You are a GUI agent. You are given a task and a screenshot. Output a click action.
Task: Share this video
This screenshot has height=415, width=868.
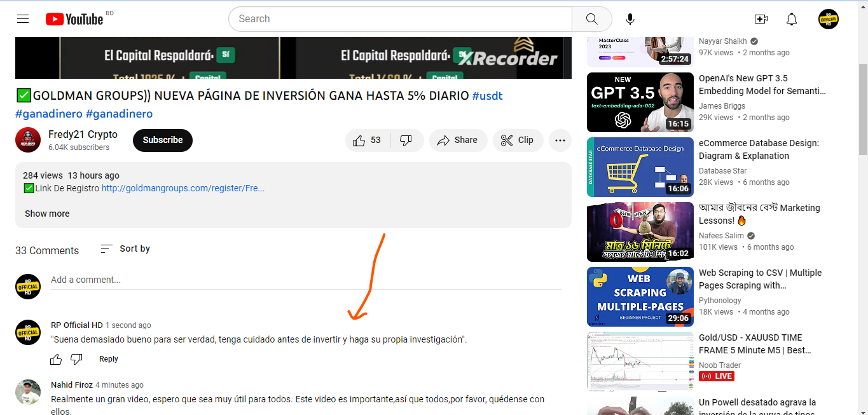tap(458, 140)
